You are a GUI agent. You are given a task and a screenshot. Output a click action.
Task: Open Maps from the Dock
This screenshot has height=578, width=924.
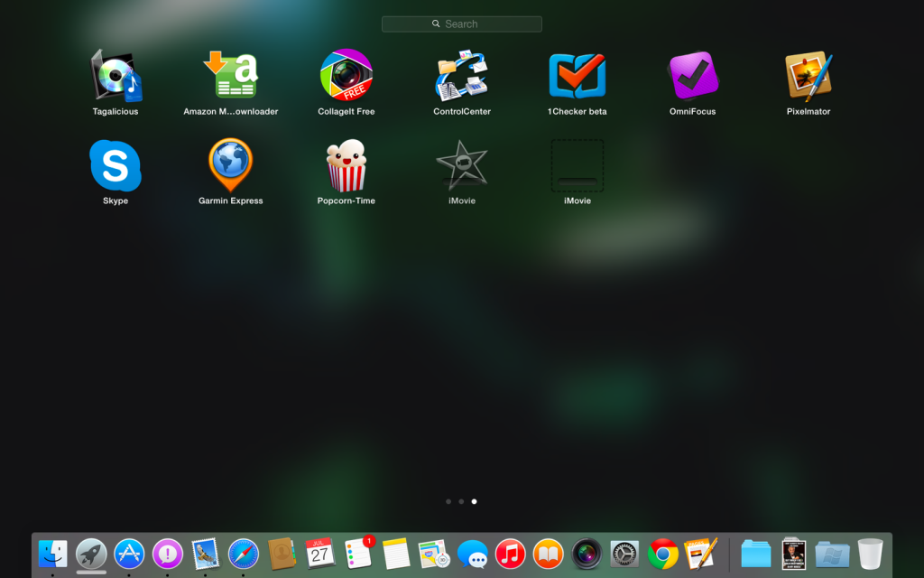click(434, 554)
